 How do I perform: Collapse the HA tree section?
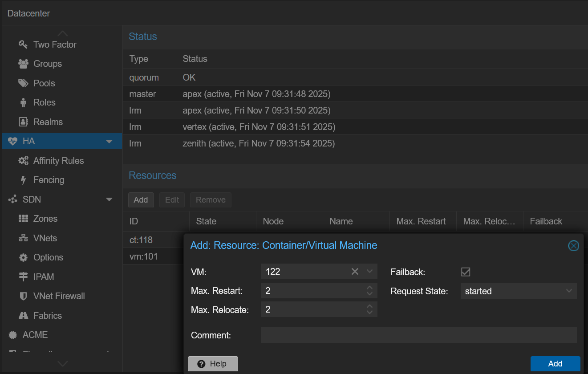[109, 142]
